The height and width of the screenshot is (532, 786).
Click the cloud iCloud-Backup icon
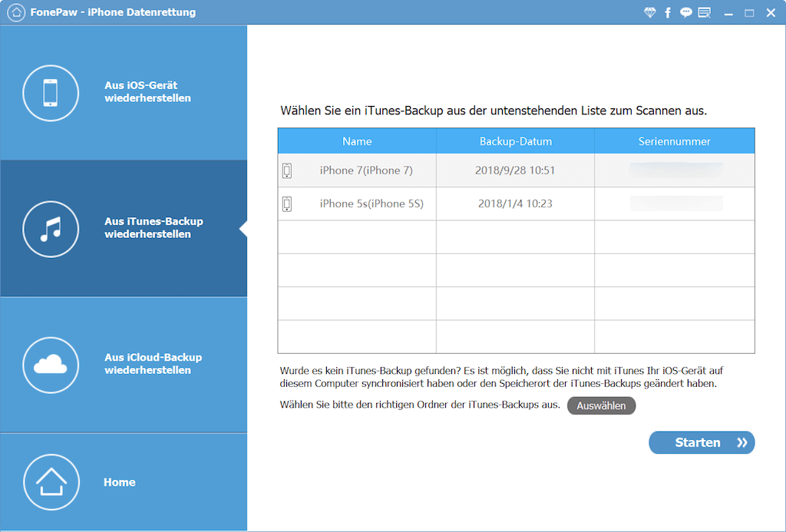(51, 365)
